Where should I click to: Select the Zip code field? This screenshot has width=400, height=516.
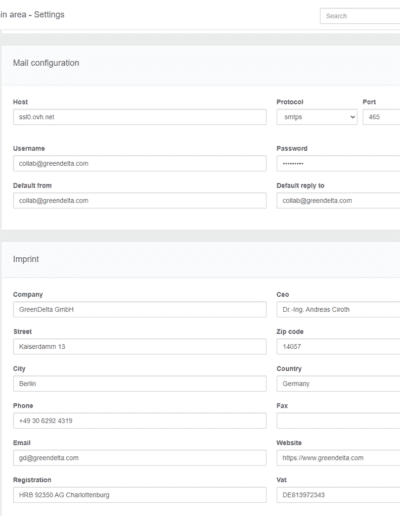point(338,347)
